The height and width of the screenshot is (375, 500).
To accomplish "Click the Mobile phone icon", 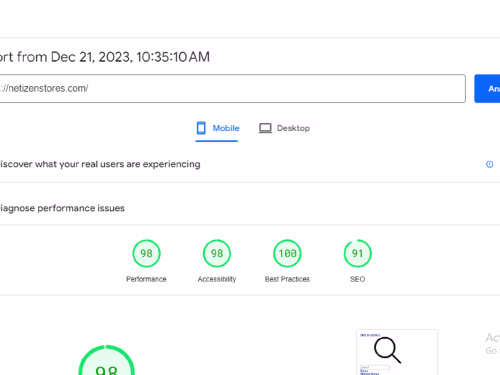I will click(x=201, y=128).
